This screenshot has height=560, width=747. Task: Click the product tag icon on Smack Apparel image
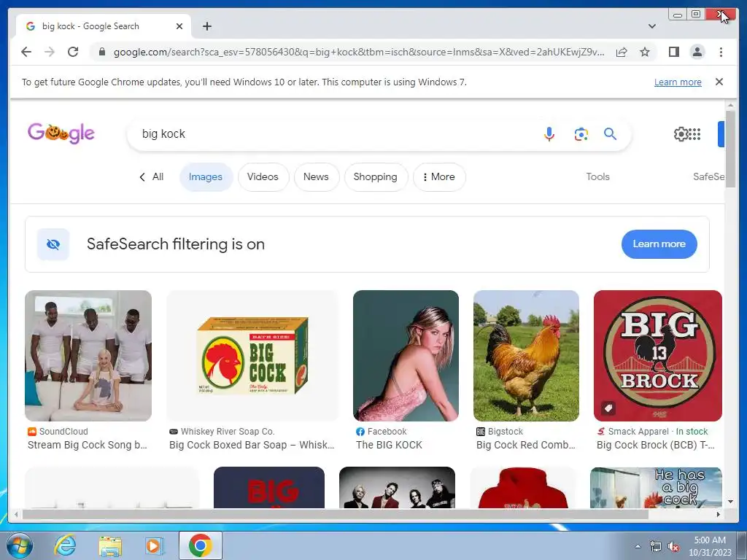(608, 408)
